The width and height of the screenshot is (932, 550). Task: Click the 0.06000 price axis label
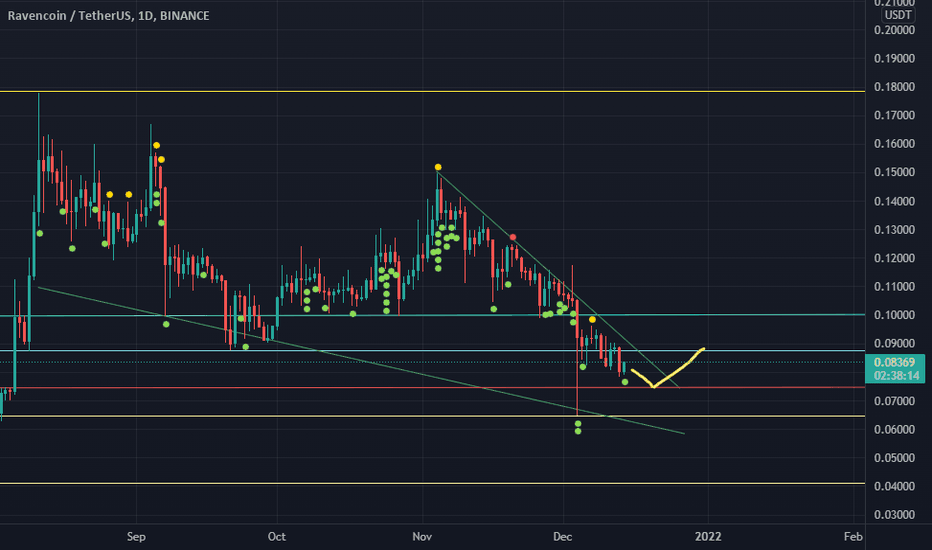[x=894, y=429]
